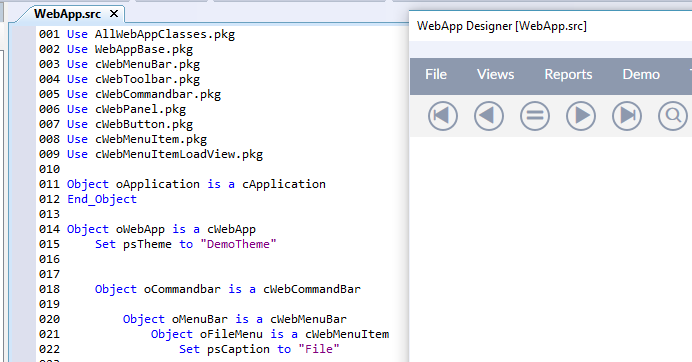The width and height of the screenshot is (692, 362).
Task: Click "cWebButton.pkg" on line 007
Action: pos(143,124)
